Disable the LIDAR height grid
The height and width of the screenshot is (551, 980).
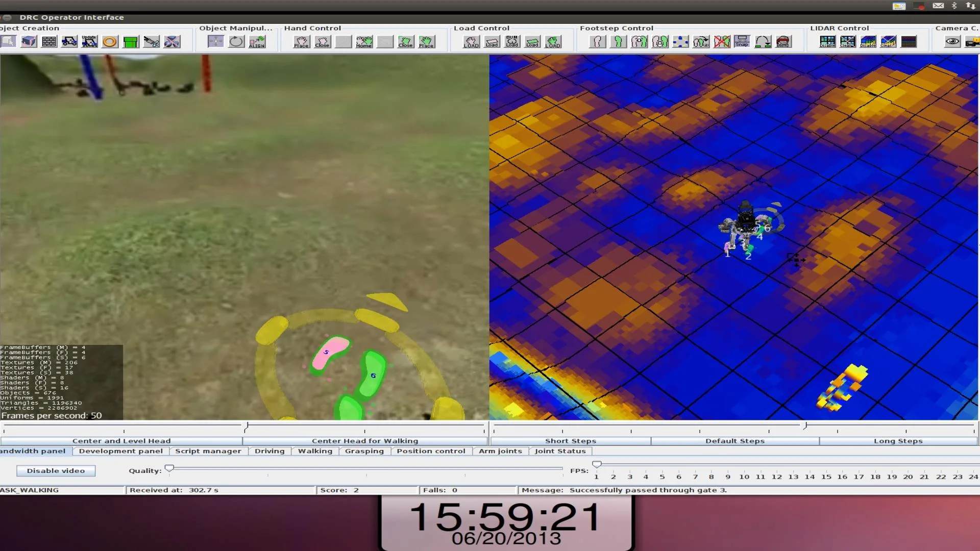(827, 41)
